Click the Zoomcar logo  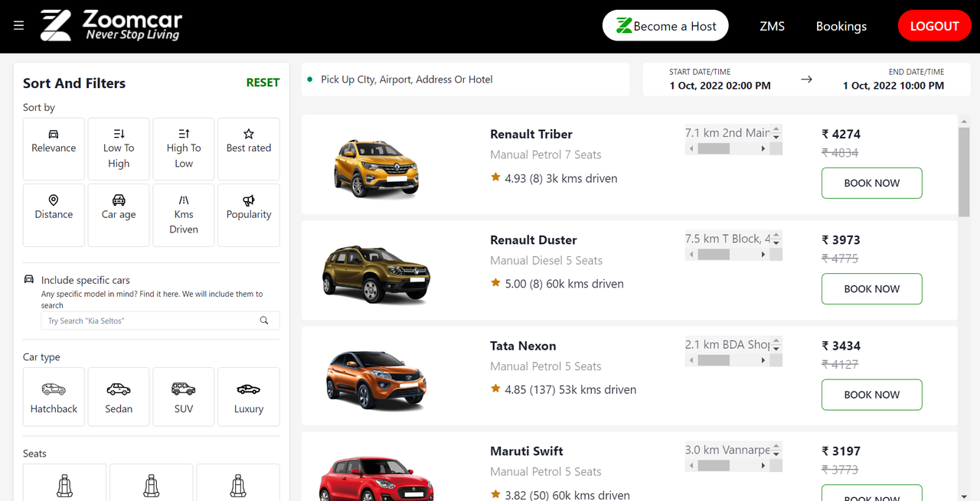pyautogui.click(x=111, y=25)
